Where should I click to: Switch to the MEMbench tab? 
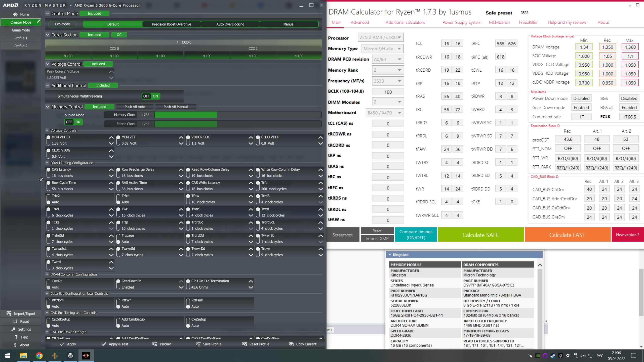[499, 22]
